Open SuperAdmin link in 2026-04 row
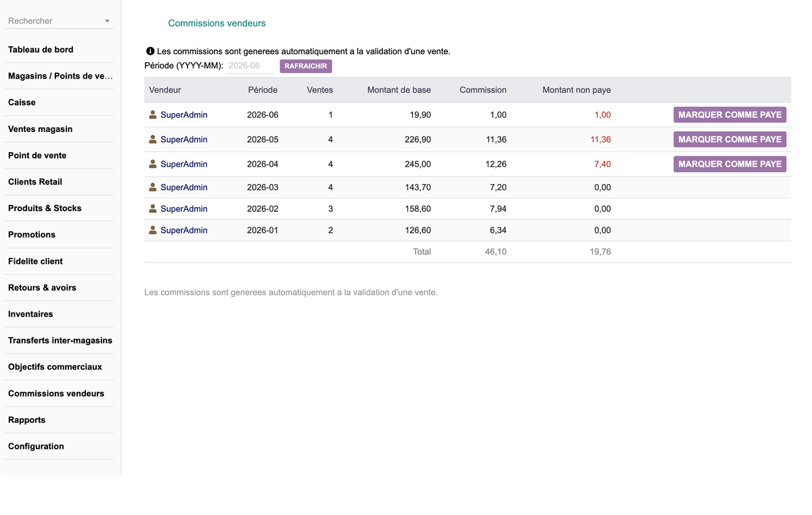This screenshot has width=812, height=515. coord(184,164)
